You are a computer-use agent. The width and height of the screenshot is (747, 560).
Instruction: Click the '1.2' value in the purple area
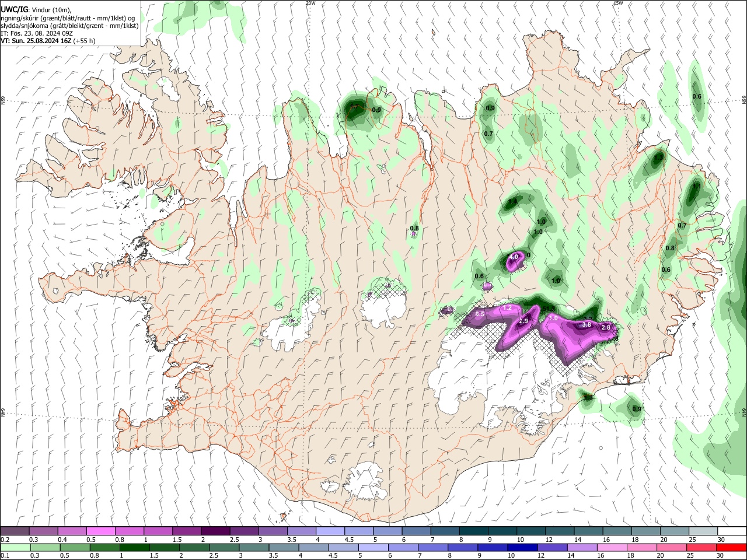pyautogui.click(x=507, y=308)
